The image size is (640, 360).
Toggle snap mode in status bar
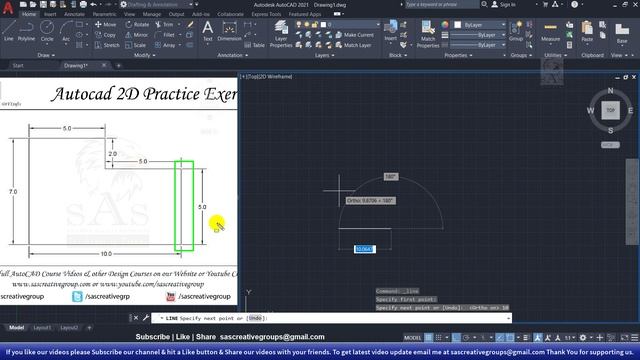tap(438, 338)
